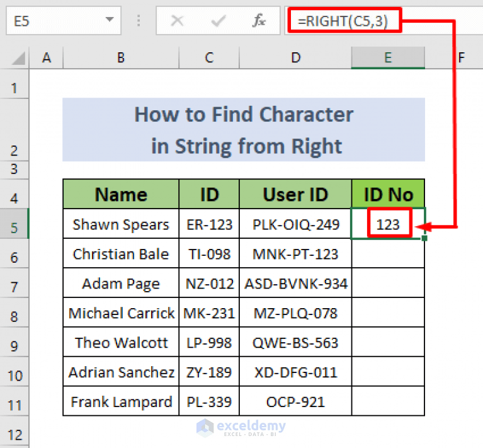The width and height of the screenshot is (483, 448).
Task: Select cell 'XD-DFG-011'
Action: click(x=295, y=372)
